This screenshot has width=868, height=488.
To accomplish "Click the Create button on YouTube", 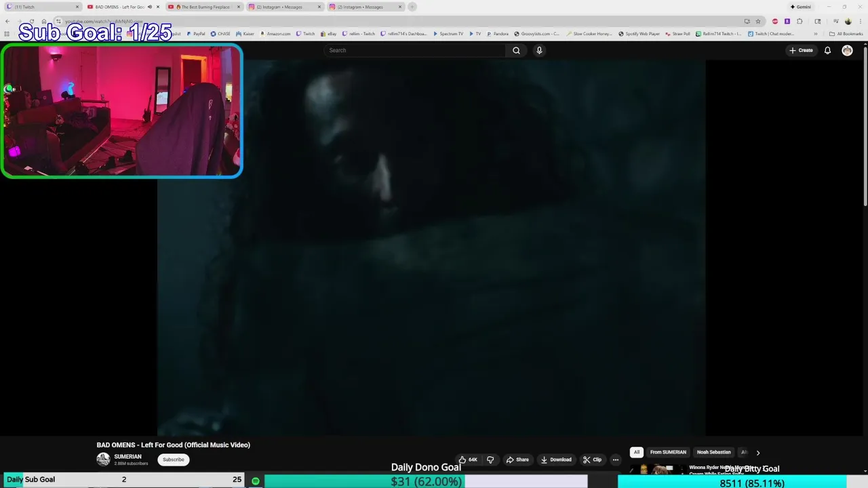I will pos(801,50).
